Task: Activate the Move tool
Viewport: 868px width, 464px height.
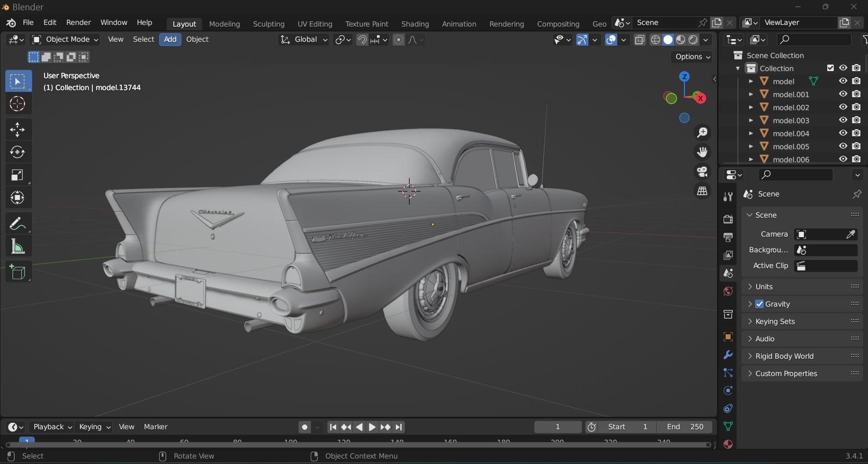Action: click(17, 130)
